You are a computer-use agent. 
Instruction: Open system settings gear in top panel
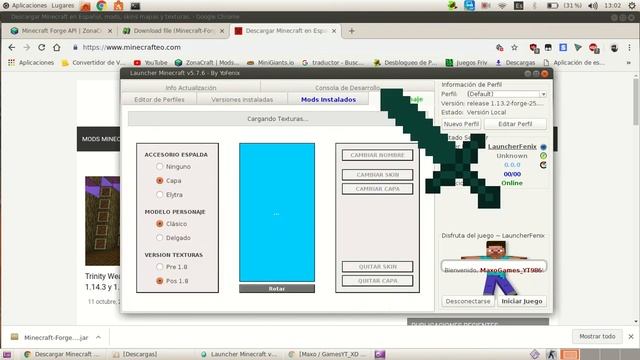click(632, 6)
